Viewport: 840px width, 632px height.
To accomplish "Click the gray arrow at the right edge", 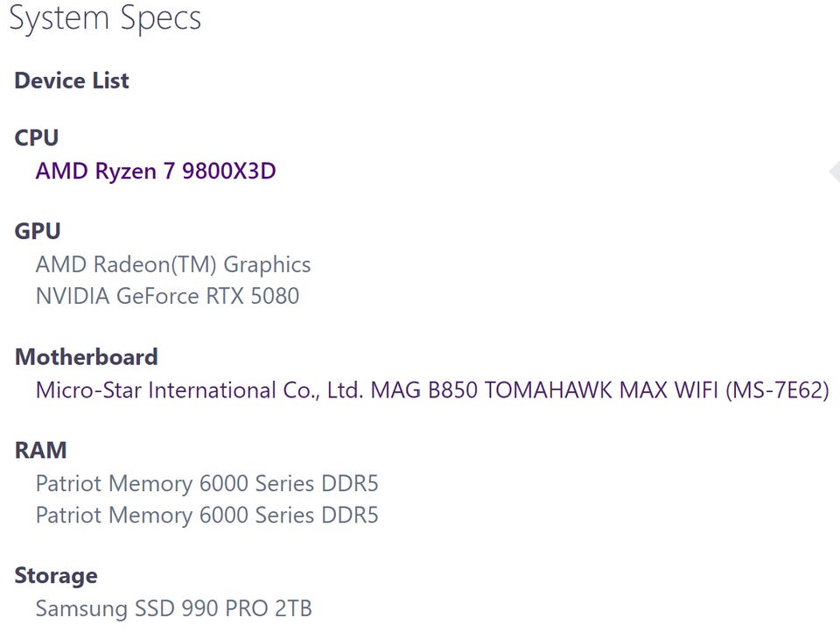I will click(x=834, y=172).
